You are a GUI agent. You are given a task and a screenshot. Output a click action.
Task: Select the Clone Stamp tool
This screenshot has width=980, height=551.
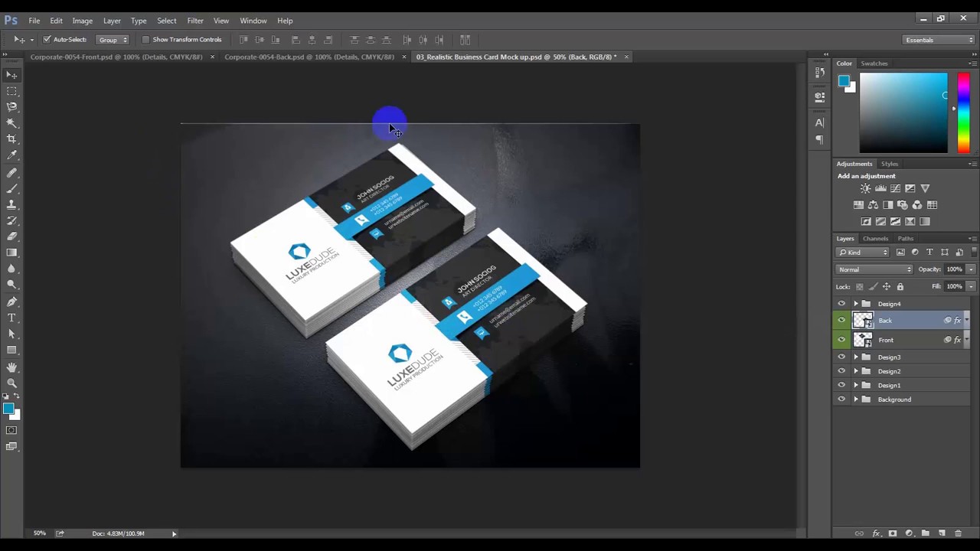(x=11, y=204)
